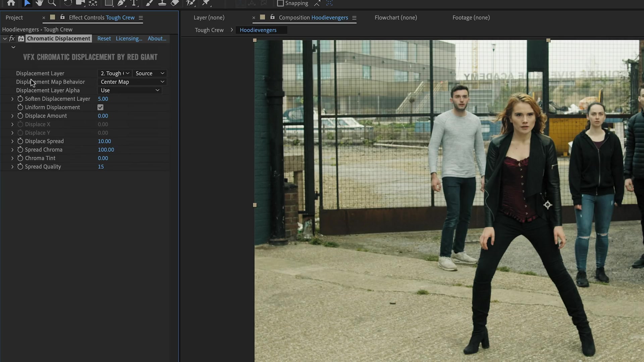Click Spread Chroma value 100.00
644x362 pixels.
coord(106,150)
